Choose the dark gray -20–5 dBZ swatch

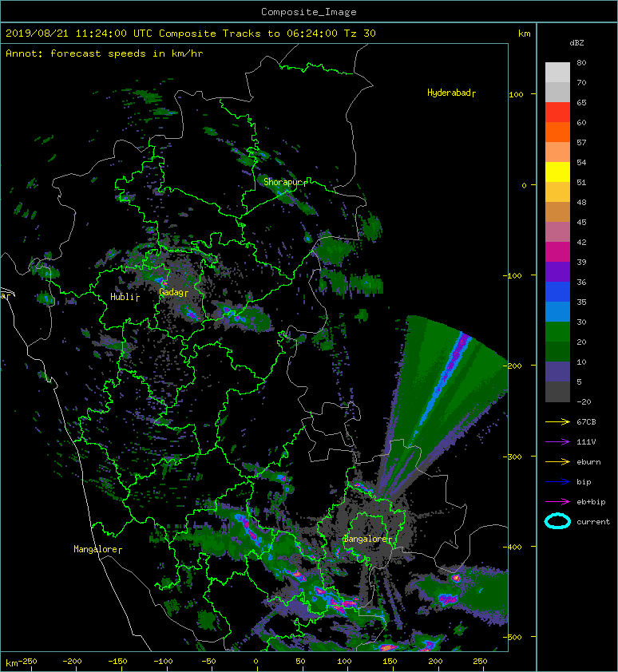tap(557, 391)
